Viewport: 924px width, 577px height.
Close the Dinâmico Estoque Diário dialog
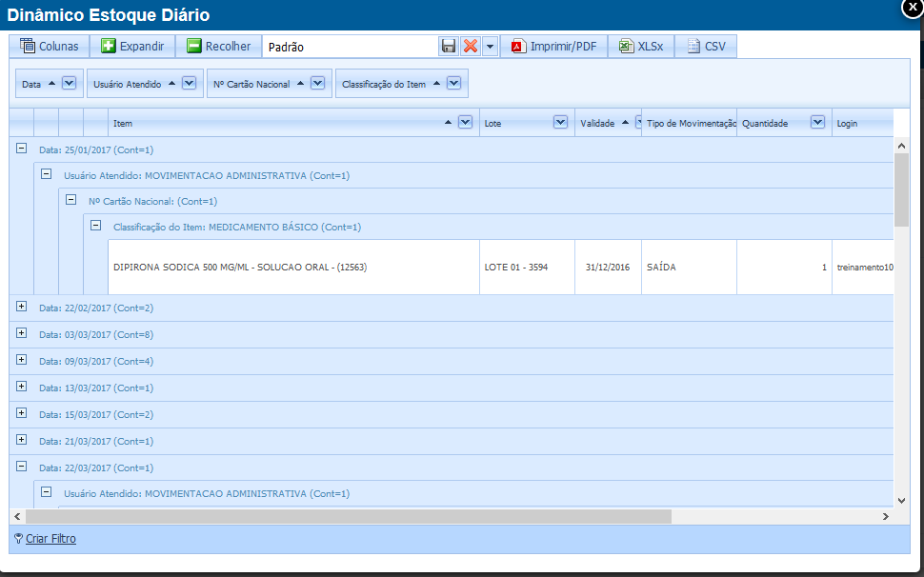coord(913,8)
